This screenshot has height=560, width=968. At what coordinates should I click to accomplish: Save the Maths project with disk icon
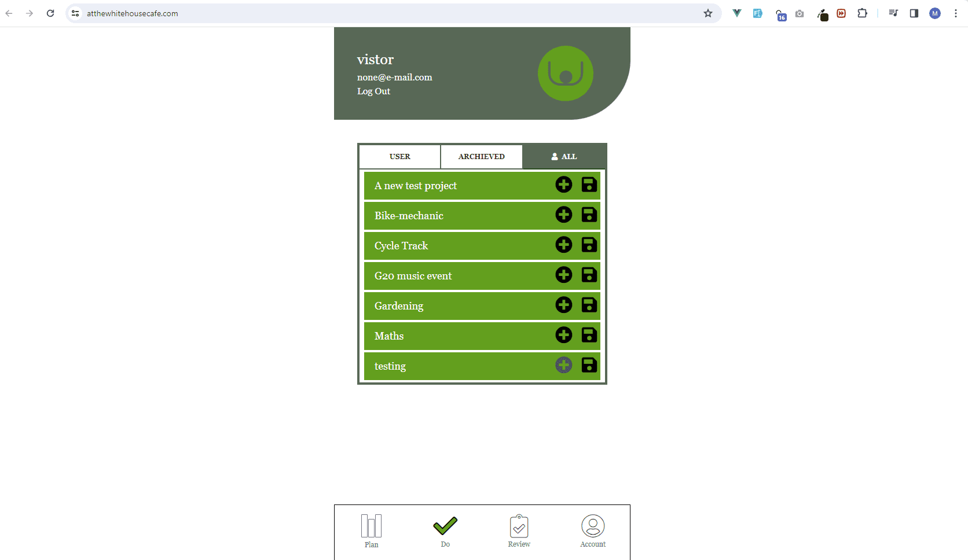click(589, 336)
